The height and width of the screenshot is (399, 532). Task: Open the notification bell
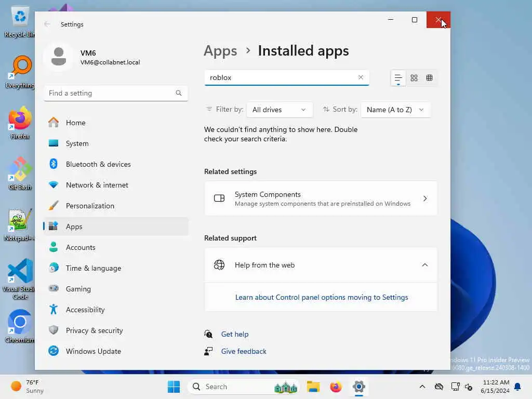tap(517, 387)
